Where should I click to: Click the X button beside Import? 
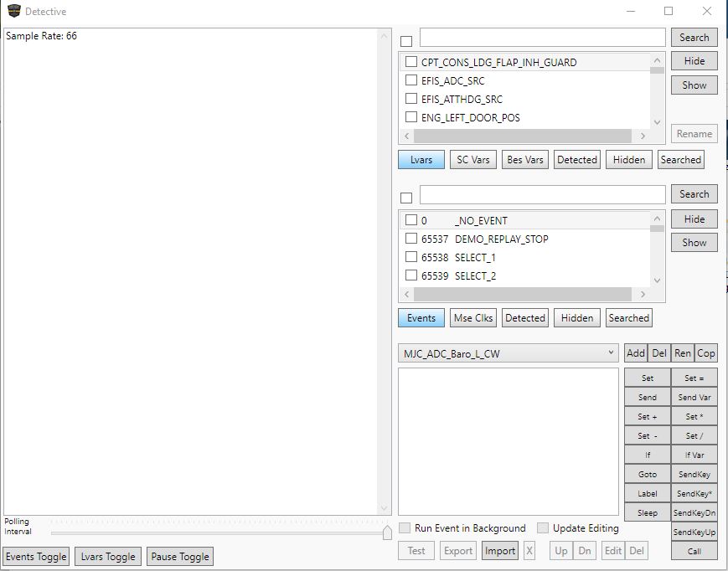529,551
